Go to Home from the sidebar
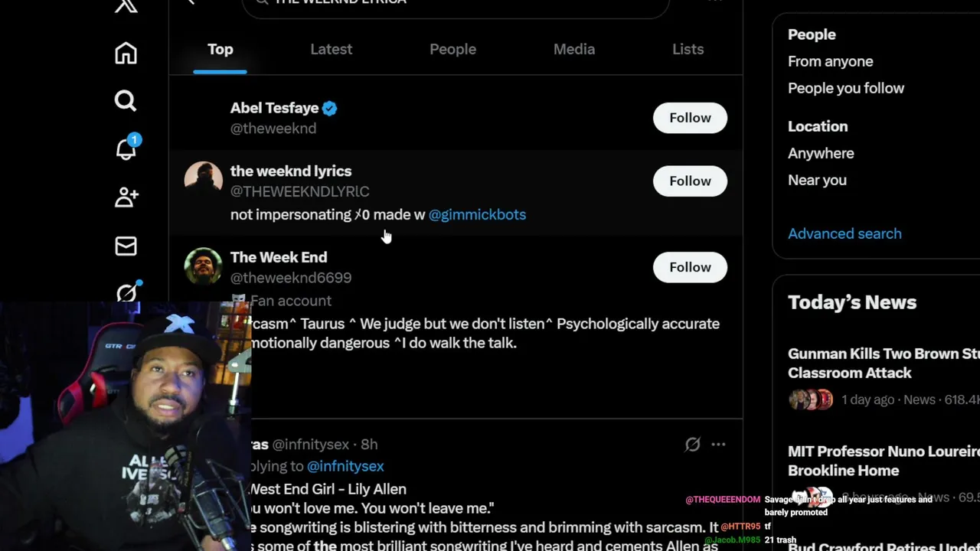The image size is (980, 551). pos(126,54)
